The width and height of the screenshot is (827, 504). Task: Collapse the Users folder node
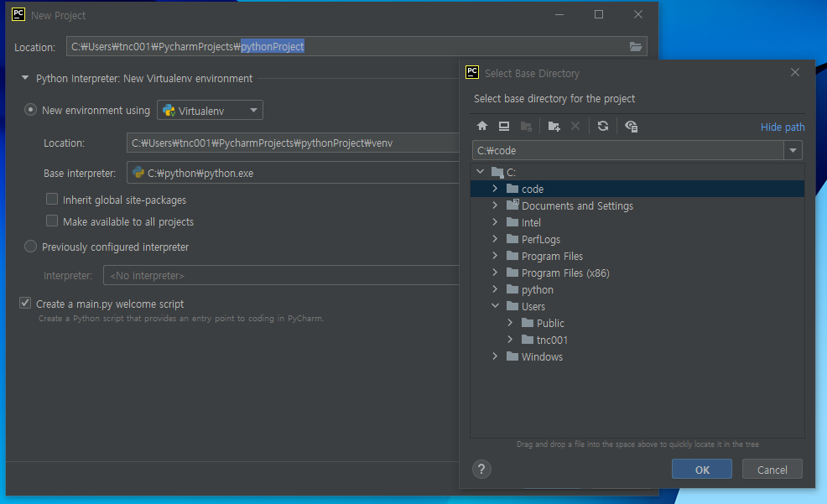(495, 306)
